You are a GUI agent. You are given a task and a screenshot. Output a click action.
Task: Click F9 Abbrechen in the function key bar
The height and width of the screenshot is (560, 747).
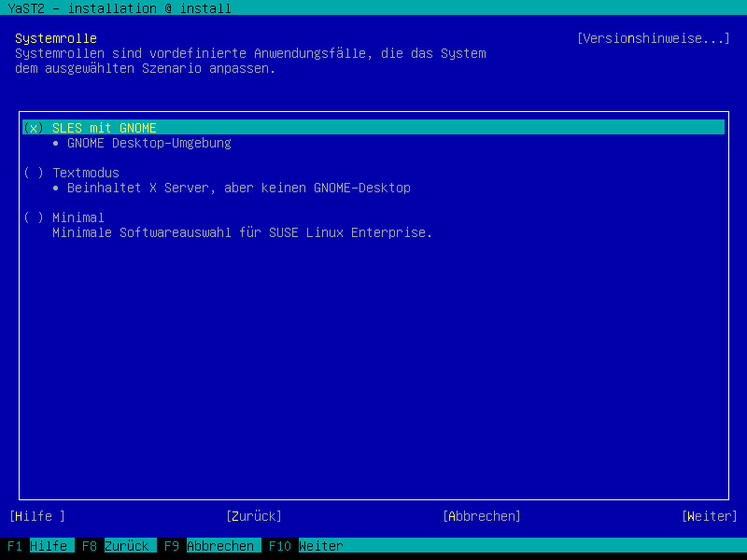[x=209, y=546]
